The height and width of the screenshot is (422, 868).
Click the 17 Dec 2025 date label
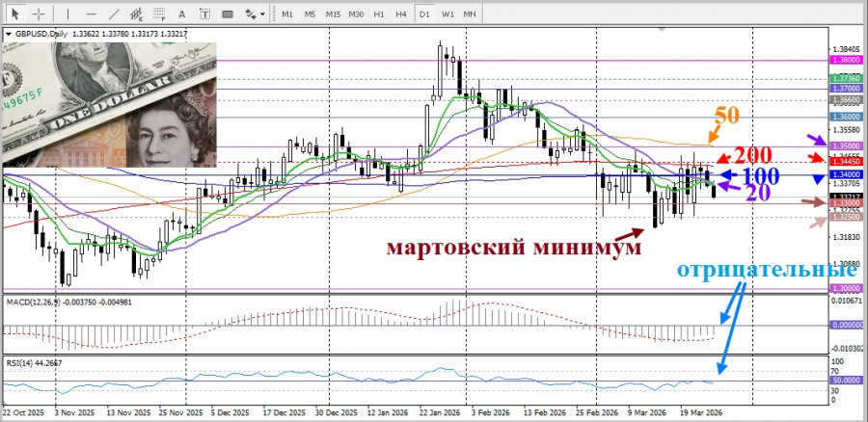click(x=284, y=412)
